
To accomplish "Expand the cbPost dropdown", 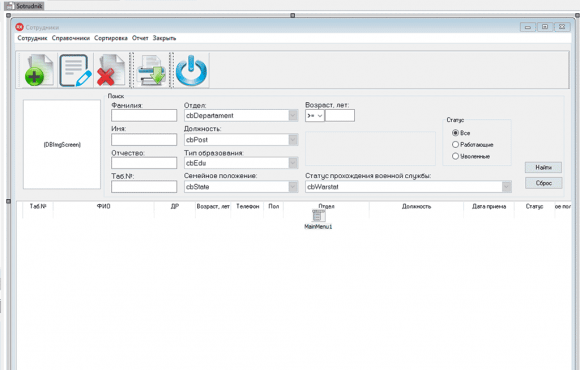I will tap(293, 139).
